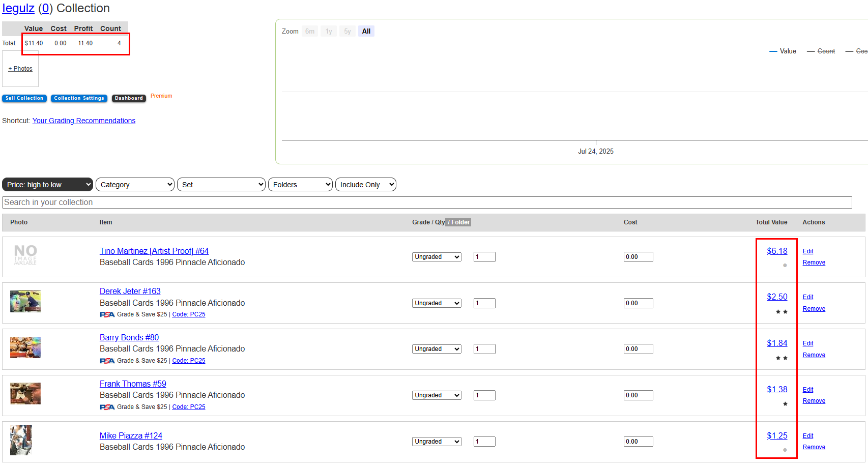The width and height of the screenshot is (868, 467).
Task: Focus the Search in your collection field
Action: pyautogui.click(x=427, y=202)
